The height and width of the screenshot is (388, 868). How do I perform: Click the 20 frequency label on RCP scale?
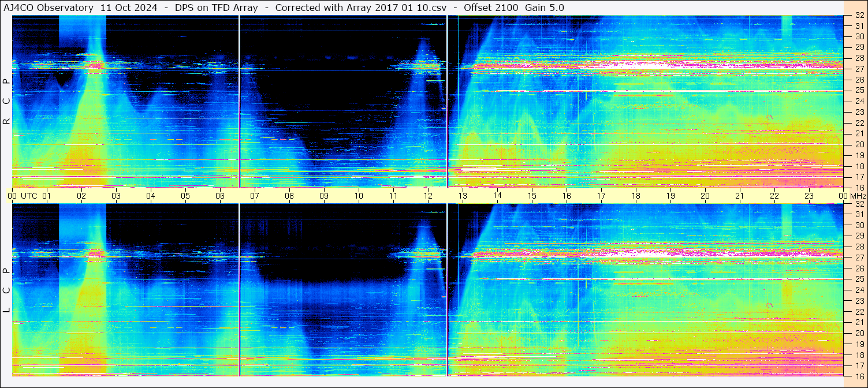coord(859,144)
